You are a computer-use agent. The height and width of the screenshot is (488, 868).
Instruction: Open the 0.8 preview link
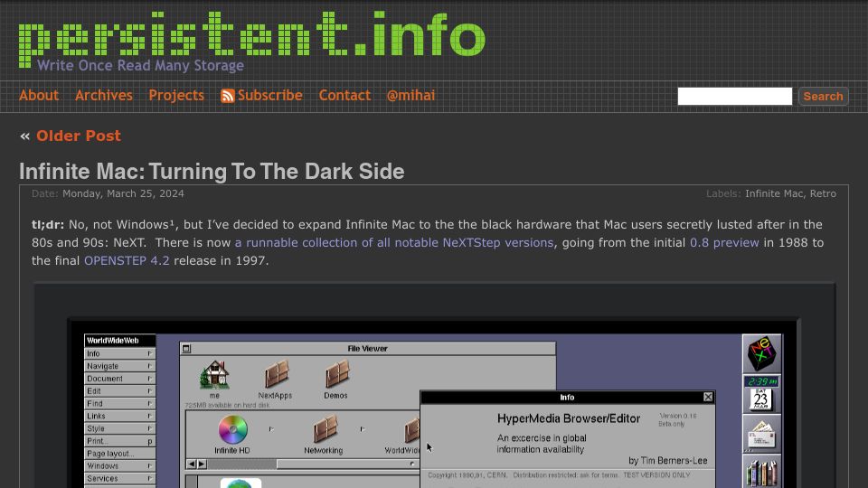point(724,243)
